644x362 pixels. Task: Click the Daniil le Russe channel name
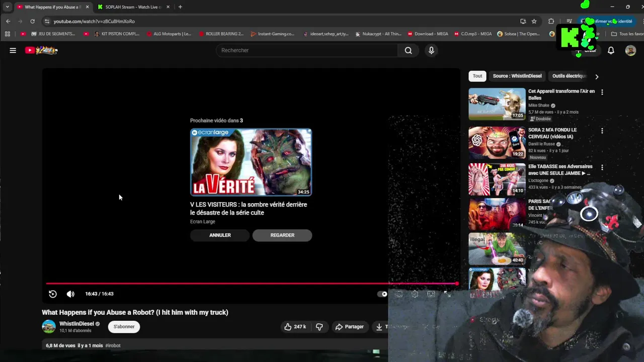(541, 144)
